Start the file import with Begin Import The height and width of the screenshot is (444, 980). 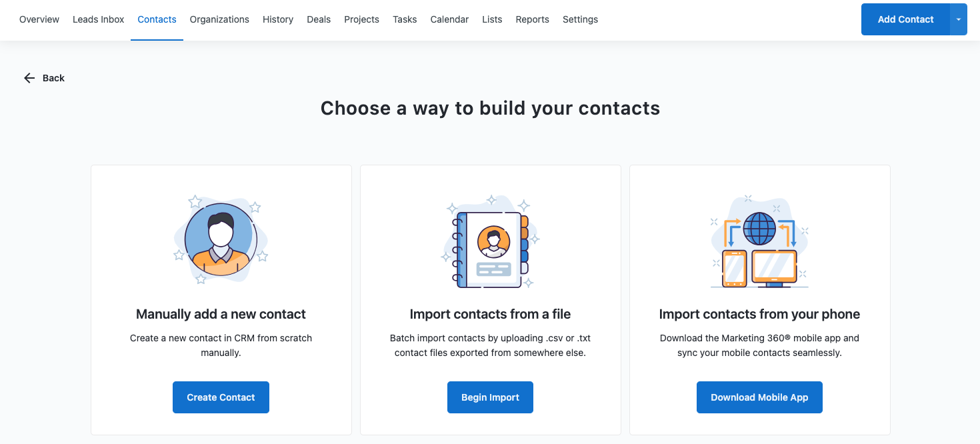pyautogui.click(x=490, y=397)
